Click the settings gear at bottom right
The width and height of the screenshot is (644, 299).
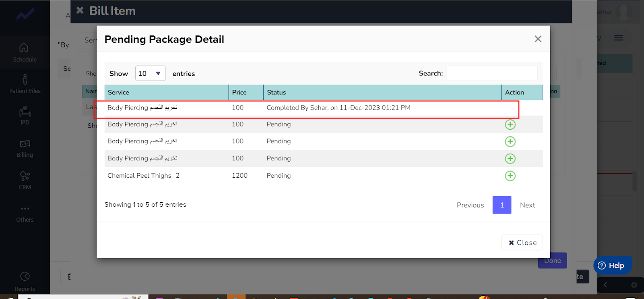coord(634,285)
